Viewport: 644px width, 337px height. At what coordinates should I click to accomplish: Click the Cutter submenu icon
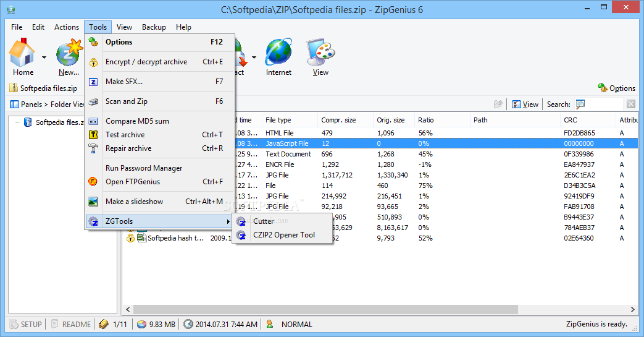pos(241,221)
